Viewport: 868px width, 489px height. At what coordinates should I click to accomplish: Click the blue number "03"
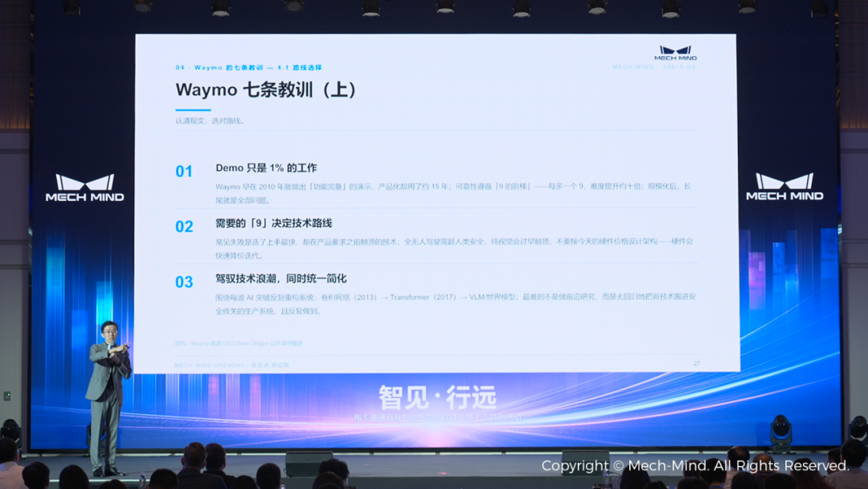184,281
